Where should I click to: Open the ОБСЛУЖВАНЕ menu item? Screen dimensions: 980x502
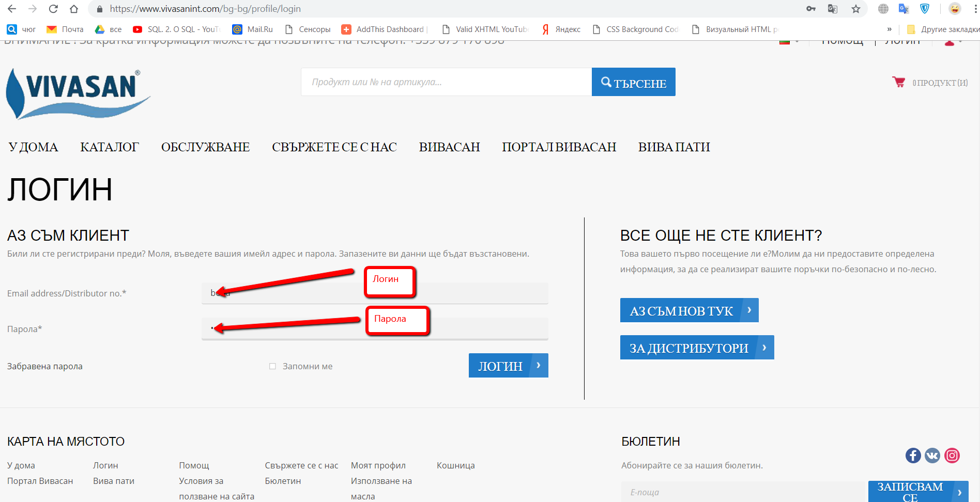(206, 147)
